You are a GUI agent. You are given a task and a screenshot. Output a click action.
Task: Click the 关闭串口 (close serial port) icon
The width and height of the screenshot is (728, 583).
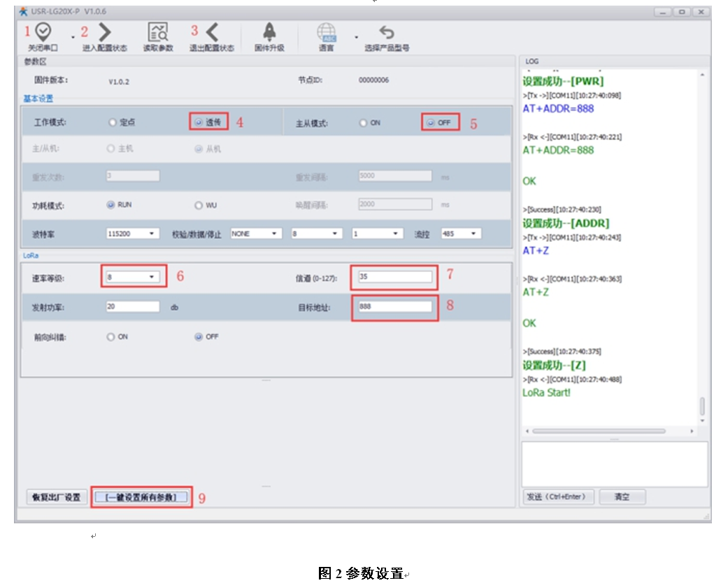click(43, 31)
